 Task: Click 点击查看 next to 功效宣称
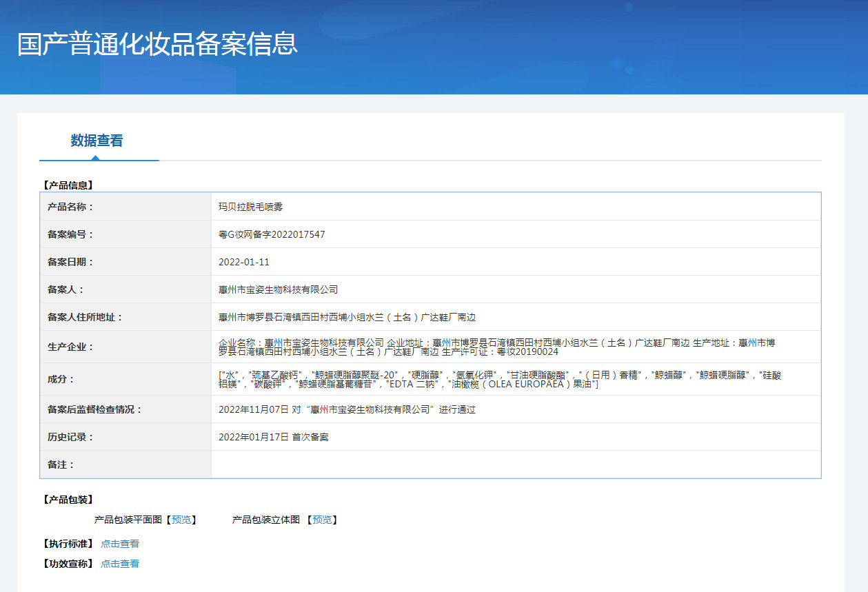[120, 564]
